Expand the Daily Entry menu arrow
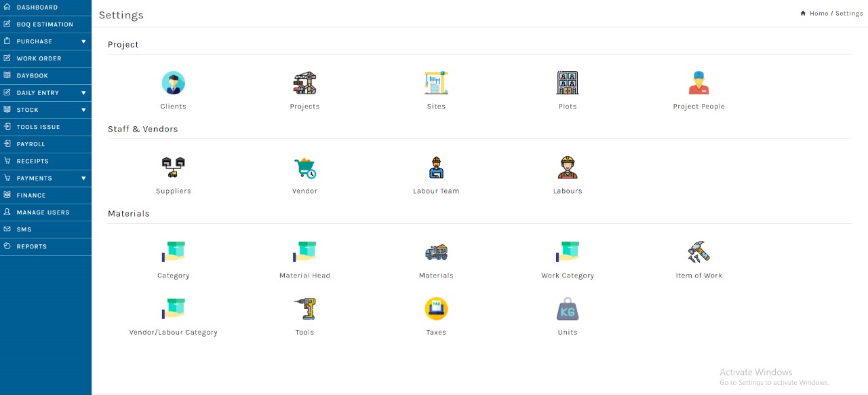The height and width of the screenshot is (395, 868). point(83,93)
